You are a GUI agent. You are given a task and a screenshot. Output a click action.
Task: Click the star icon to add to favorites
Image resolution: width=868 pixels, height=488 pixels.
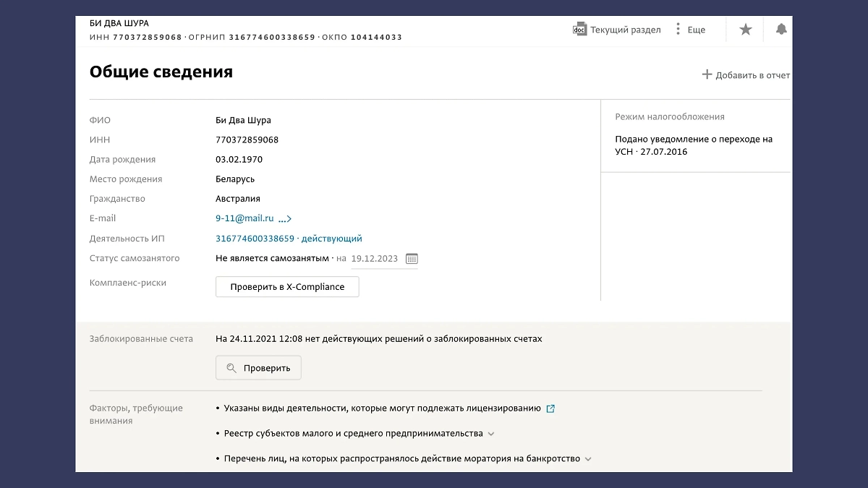pyautogui.click(x=745, y=30)
